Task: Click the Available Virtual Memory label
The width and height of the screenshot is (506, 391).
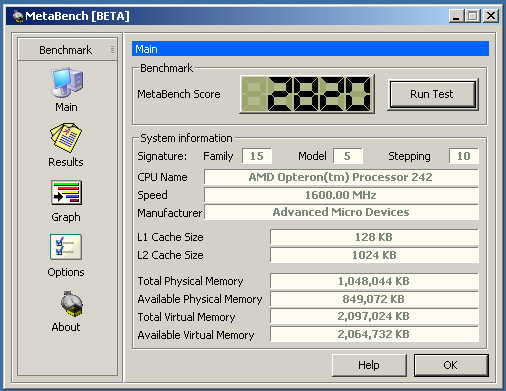Action: tap(196, 335)
